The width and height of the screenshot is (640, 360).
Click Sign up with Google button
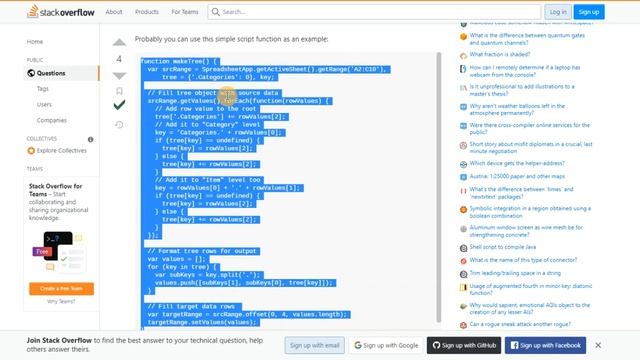[386, 345]
